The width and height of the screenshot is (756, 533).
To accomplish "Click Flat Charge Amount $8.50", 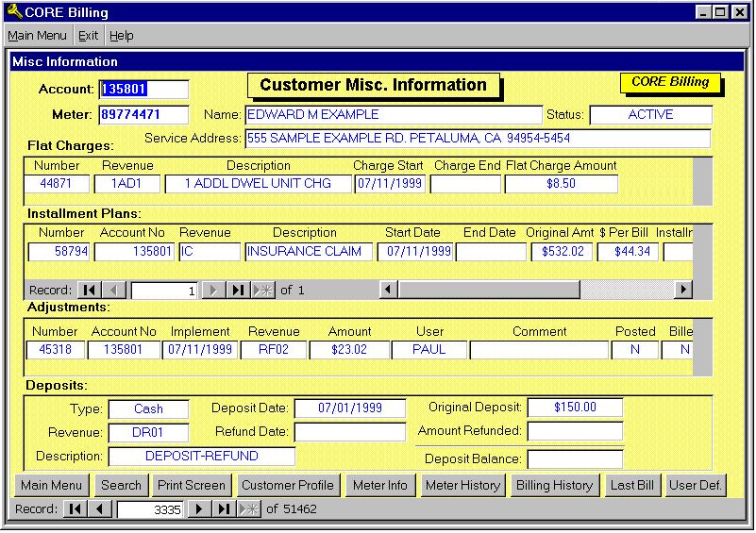I will (562, 184).
